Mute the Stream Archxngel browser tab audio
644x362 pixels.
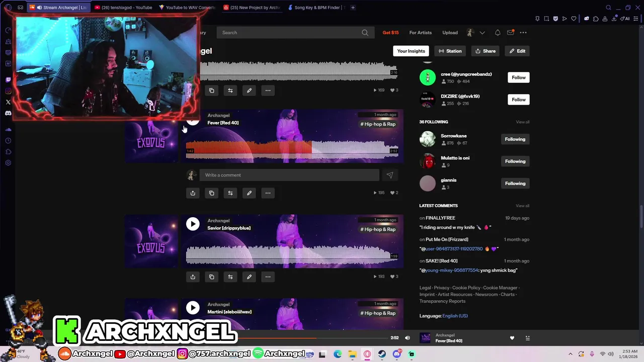pos(39,8)
